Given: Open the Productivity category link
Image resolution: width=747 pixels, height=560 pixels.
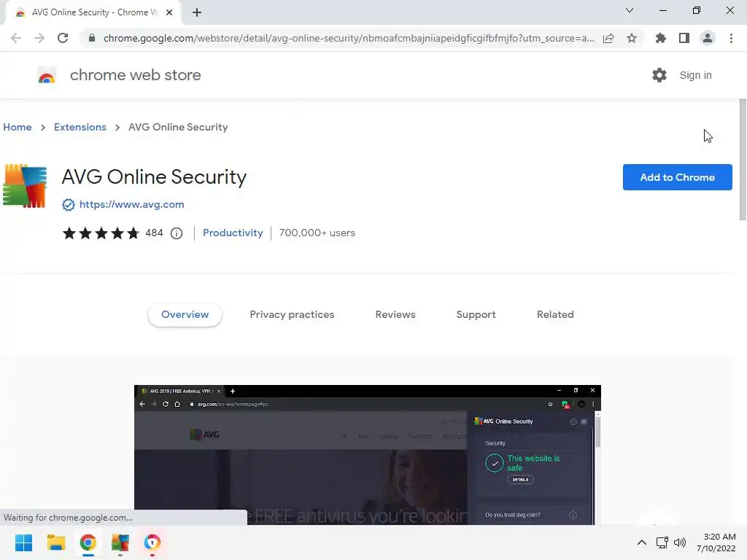Looking at the screenshot, I should click(233, 233).
